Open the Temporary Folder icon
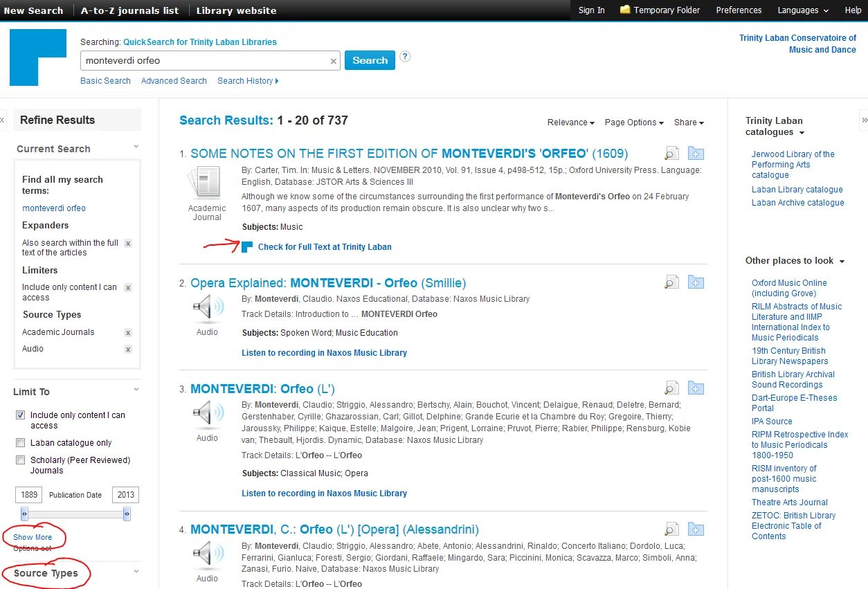The width and height of the screenshot is (868, 589). [625, 10]
